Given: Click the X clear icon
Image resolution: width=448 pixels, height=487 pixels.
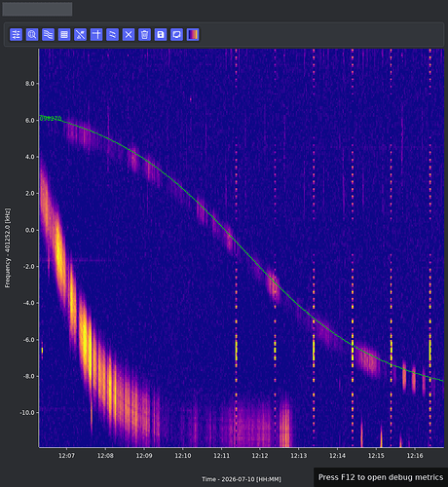Looking at the screenshot, I should point(129,34).
